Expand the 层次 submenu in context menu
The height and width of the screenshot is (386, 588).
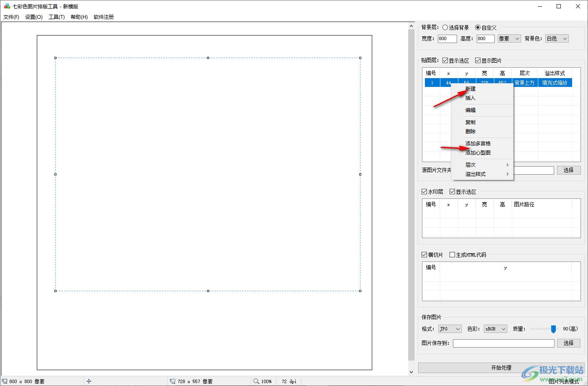[487, 165]
